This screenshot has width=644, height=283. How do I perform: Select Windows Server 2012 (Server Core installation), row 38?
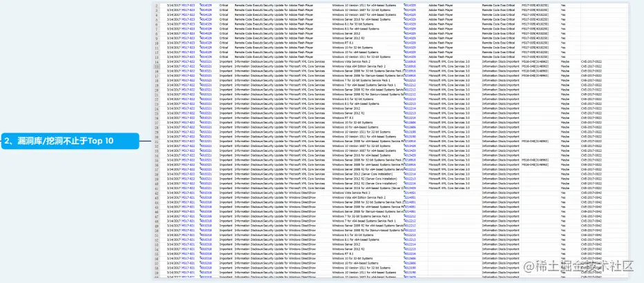[x=362, y=174]
